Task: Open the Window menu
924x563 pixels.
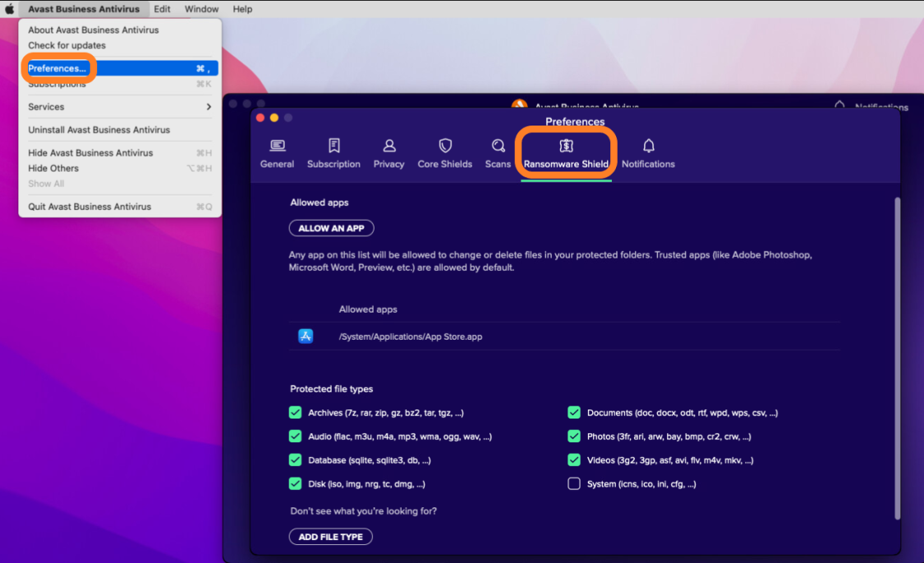Action: pyautogui.click(x=201, y=9)
